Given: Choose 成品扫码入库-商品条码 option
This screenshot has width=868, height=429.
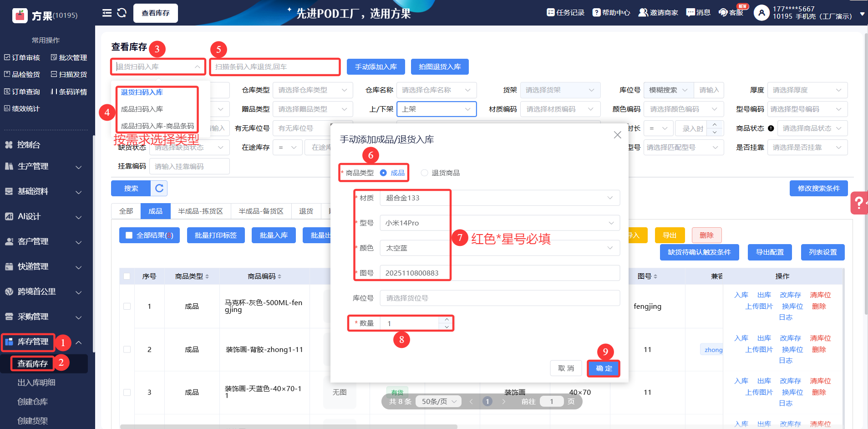Looking at the screenshot, I should (157, 126).
